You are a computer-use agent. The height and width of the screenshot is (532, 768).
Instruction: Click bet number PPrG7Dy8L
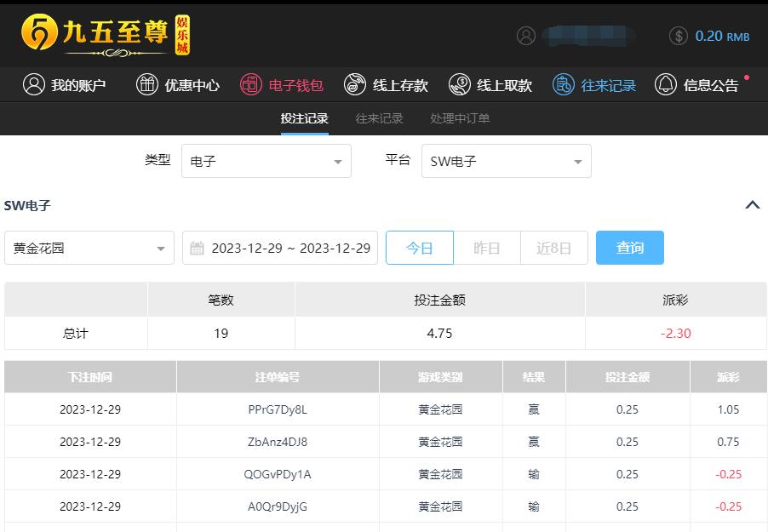click(278, 409)
